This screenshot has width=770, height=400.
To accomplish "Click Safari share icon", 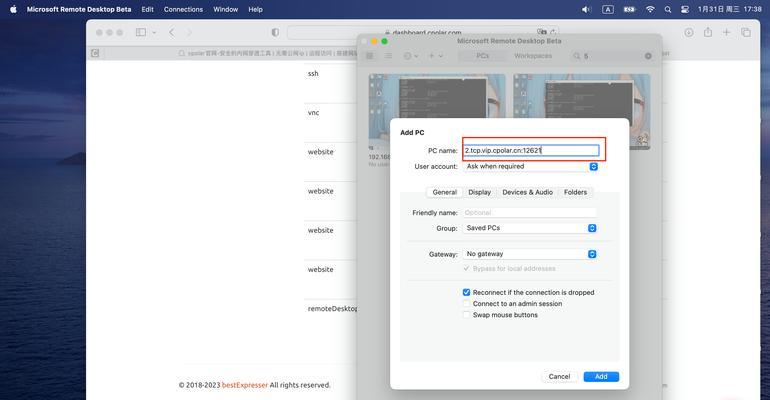I will (x=708, y=32).
